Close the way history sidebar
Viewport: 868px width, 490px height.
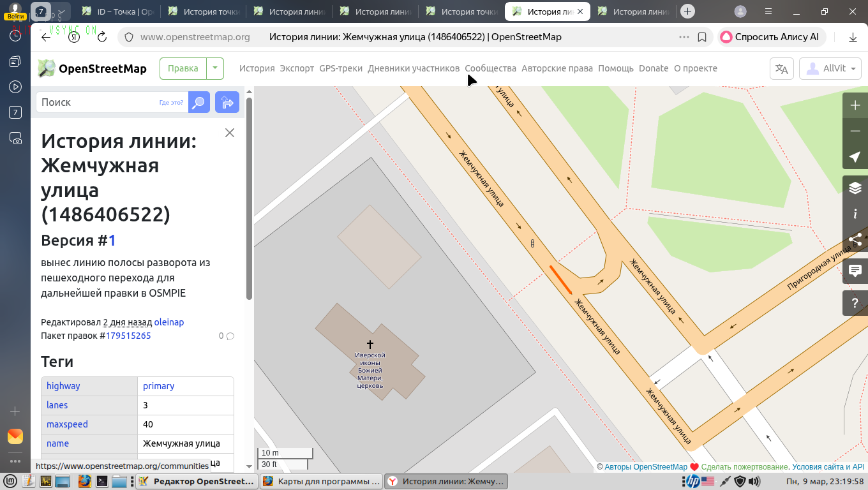pyautogui.click(x=230, y=133)
